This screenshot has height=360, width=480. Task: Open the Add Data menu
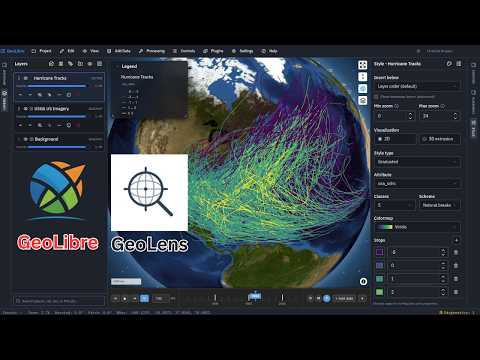(119, 51)
